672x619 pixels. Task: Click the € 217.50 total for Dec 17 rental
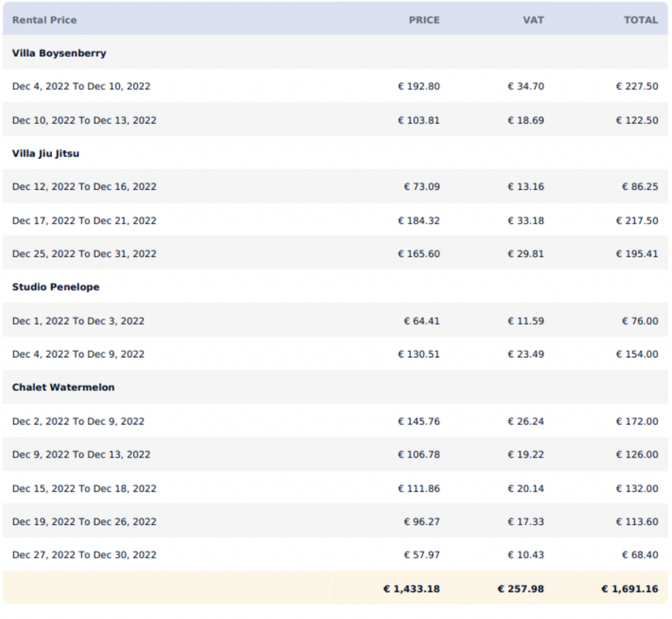638,220
